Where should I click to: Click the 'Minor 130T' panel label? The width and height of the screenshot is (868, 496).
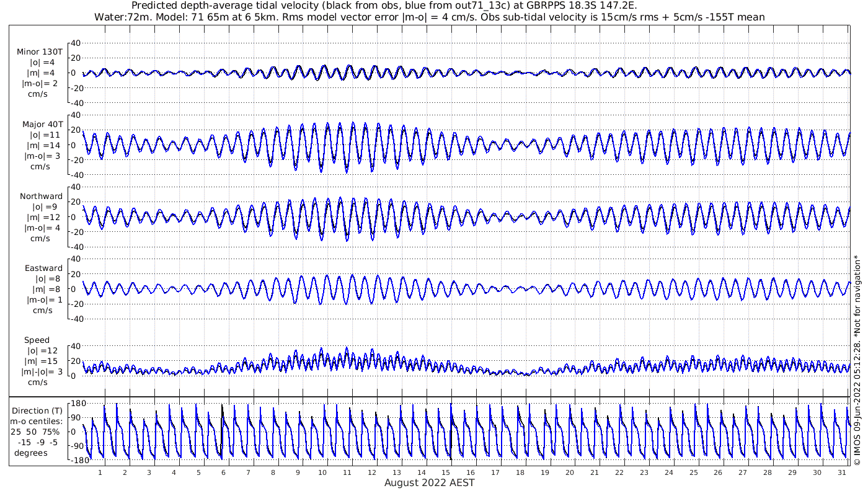coord(40,51)
